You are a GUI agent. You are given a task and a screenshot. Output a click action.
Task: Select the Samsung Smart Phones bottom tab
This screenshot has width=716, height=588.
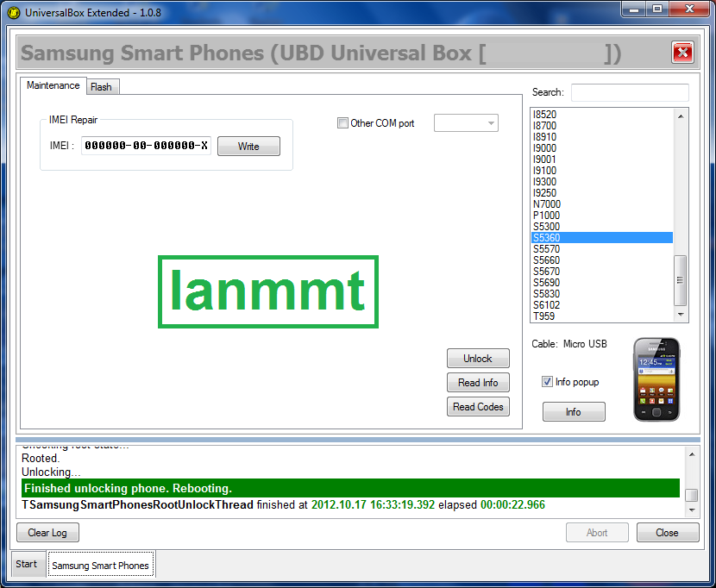click(100, 566)
